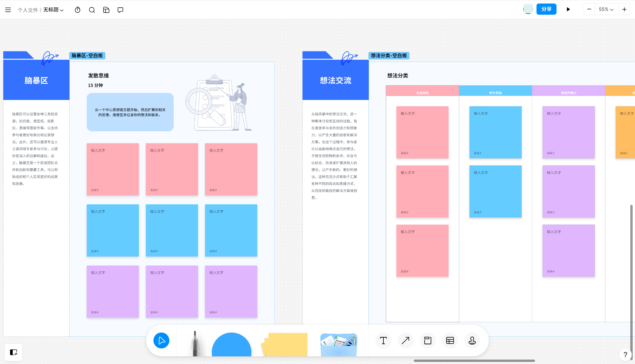Toggle the minimap panel icon
Screen dimensions: 635x364
click(14, 352)
